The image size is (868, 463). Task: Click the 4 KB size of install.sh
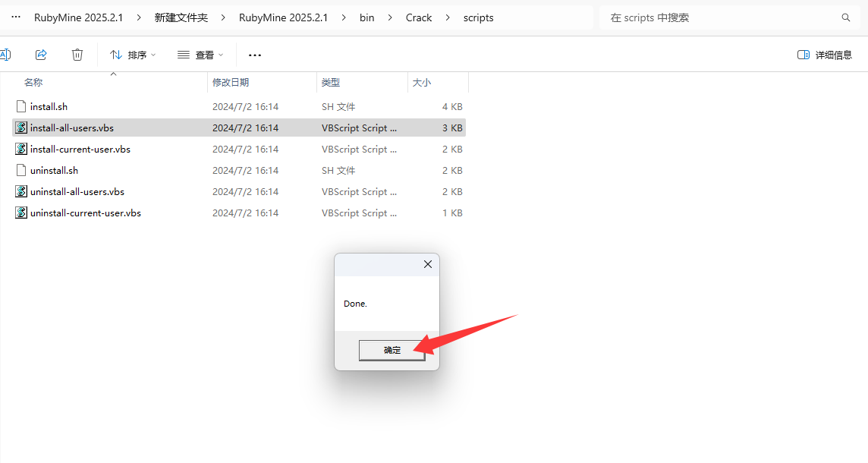(x=452, y=106)
